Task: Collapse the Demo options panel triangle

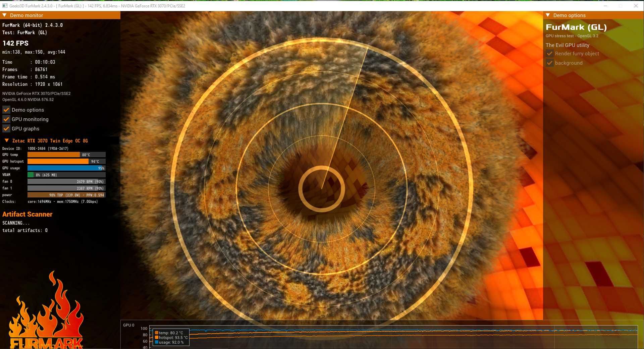Action: (x=548, y=15)
